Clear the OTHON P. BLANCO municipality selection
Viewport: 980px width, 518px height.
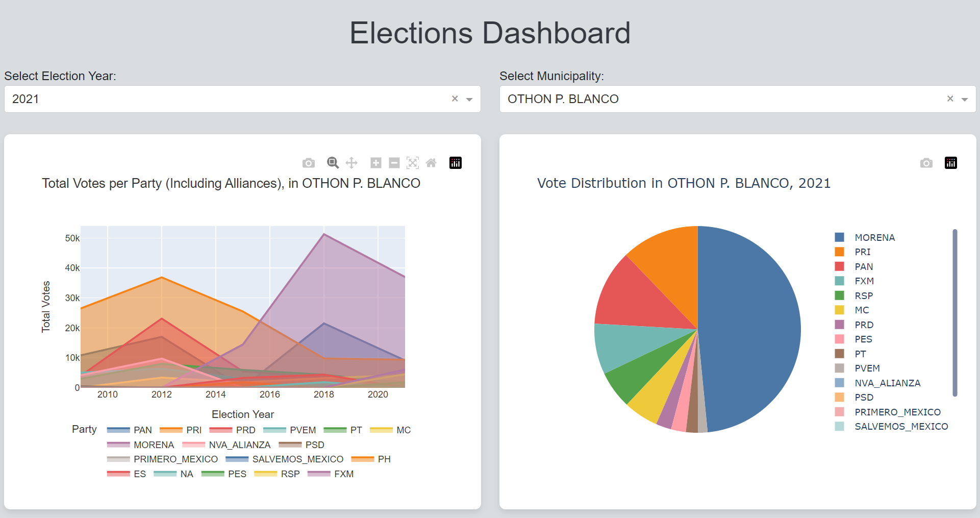pyautogui.click(x=950, y=98)
